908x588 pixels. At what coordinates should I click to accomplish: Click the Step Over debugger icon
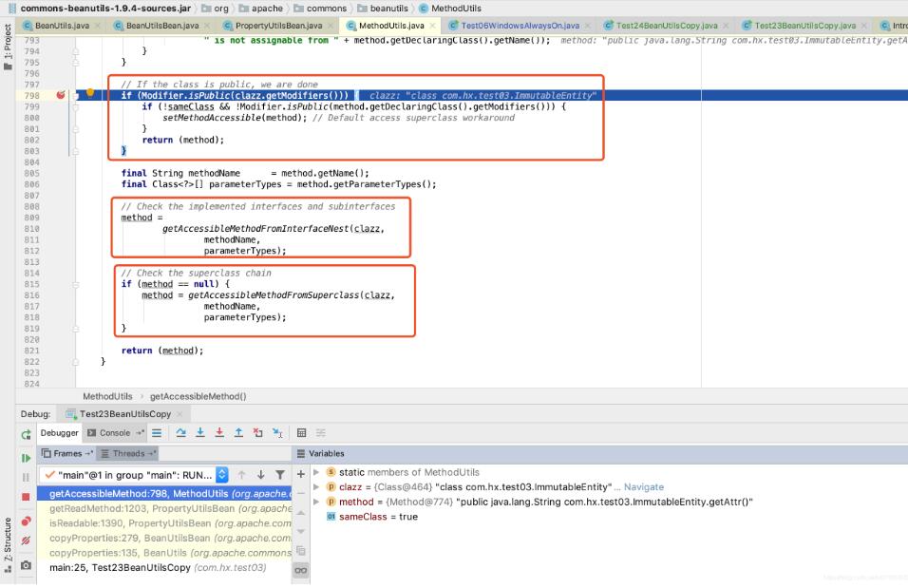click(182, 434)
